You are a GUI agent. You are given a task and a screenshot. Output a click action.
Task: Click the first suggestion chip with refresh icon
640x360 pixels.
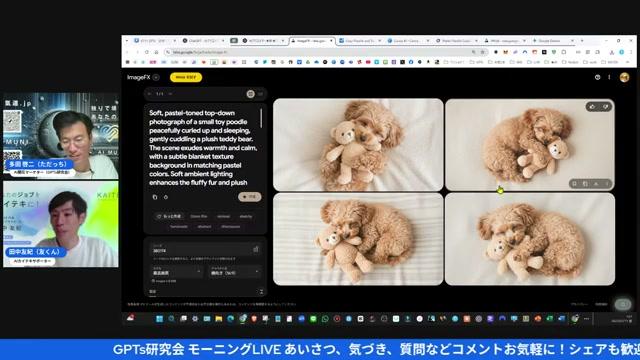[169, 216]
